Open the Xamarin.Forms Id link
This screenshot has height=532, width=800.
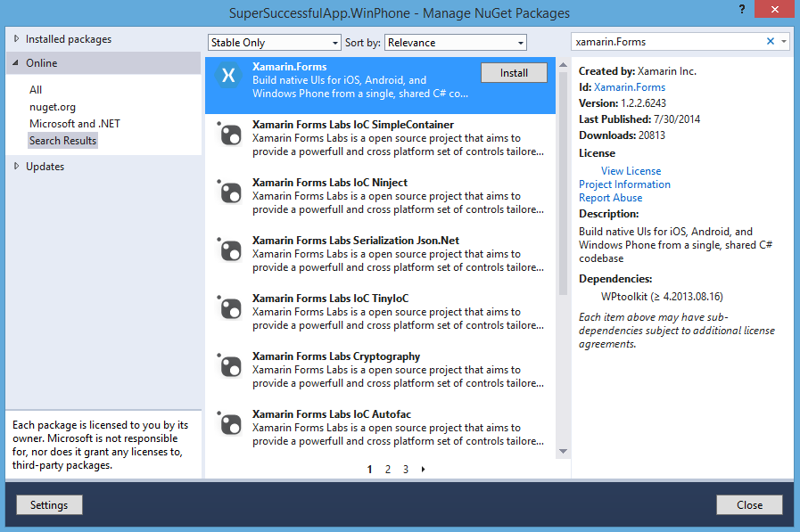[630, 87]
